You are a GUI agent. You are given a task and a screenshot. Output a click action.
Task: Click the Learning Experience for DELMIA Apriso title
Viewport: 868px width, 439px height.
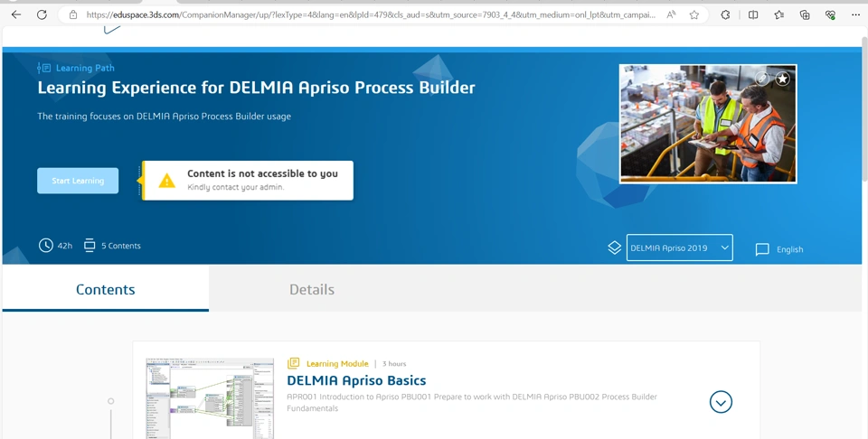tap(256, 88)
